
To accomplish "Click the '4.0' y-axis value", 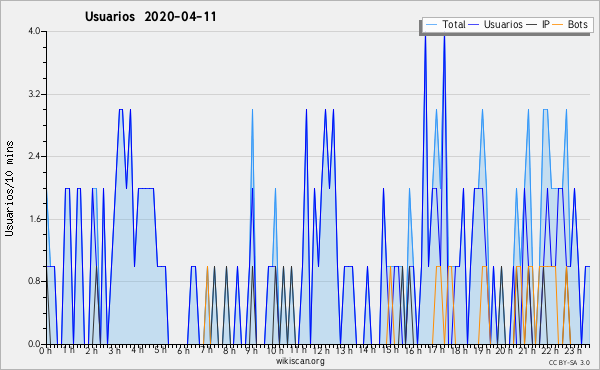I will (34, 31).
